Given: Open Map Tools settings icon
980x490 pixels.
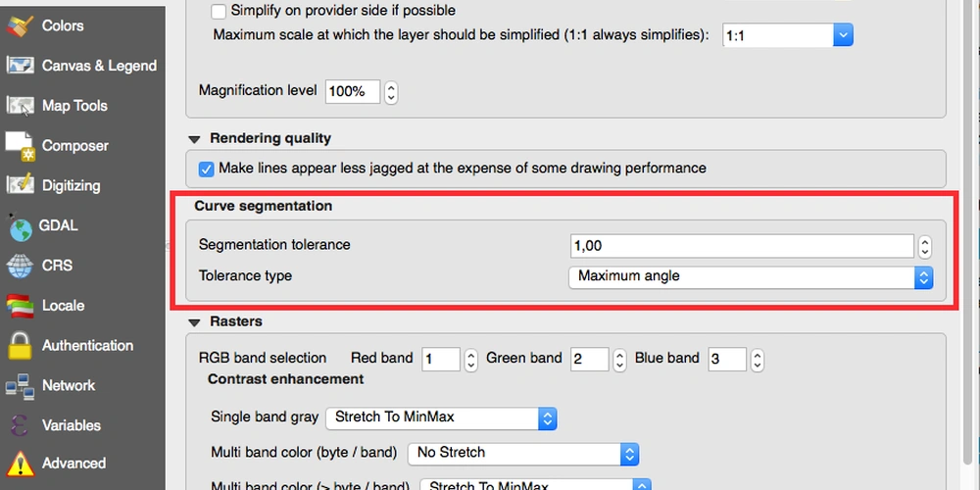Looking at the screenshot, I should coord(20,106).
